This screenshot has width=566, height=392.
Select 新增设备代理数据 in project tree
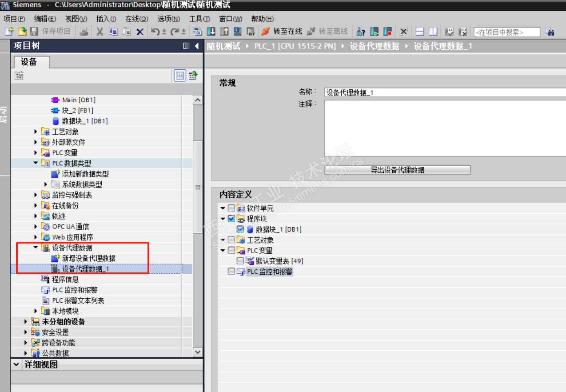click(x=89, y=258)
